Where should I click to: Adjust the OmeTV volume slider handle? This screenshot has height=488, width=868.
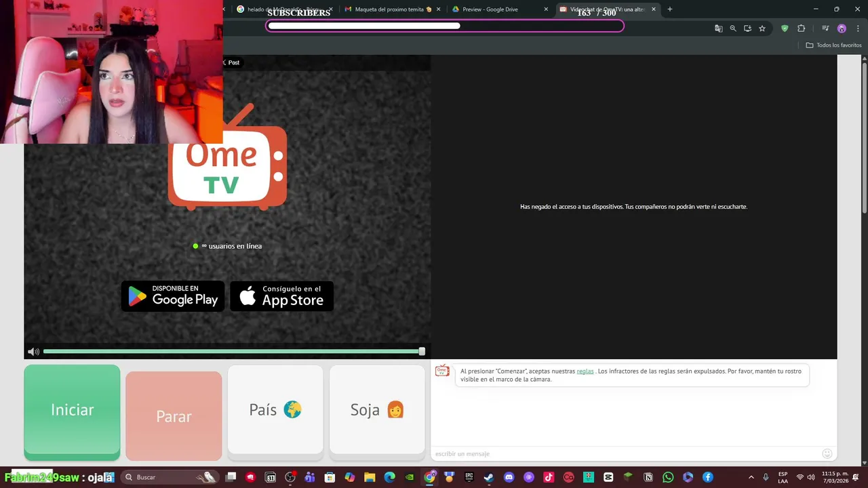[x=422, y=352]
